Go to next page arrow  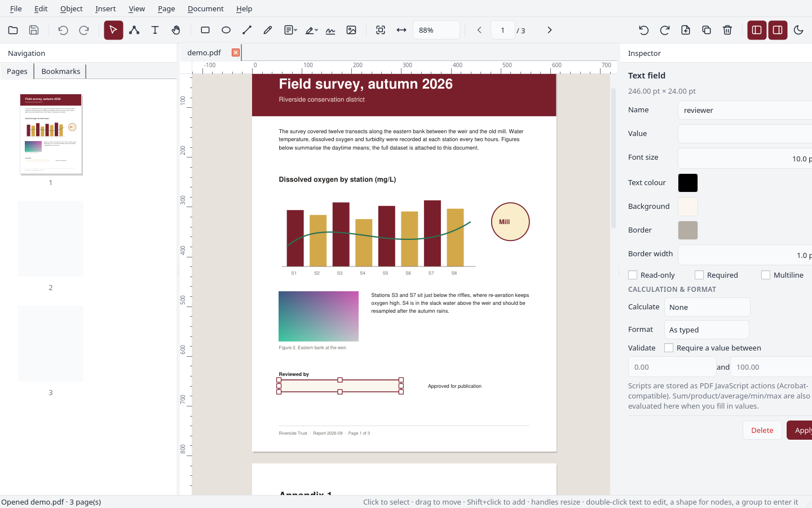click(550, 30)
